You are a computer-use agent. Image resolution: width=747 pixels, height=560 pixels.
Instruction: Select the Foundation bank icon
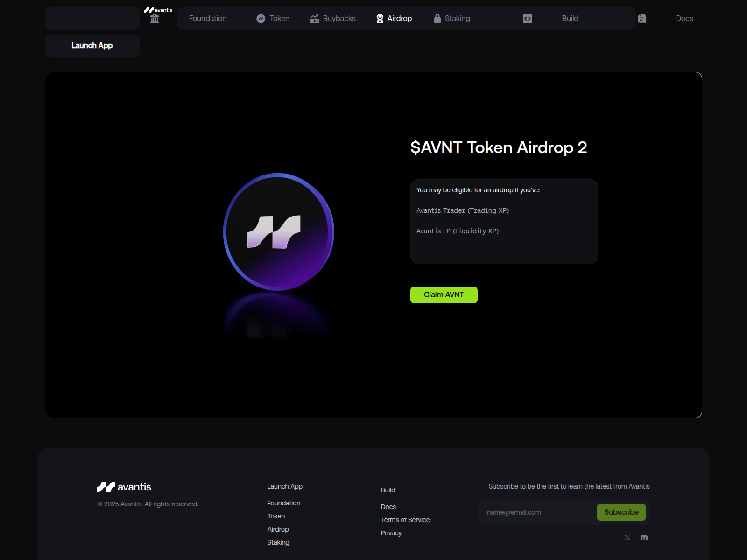pos(154,19)
